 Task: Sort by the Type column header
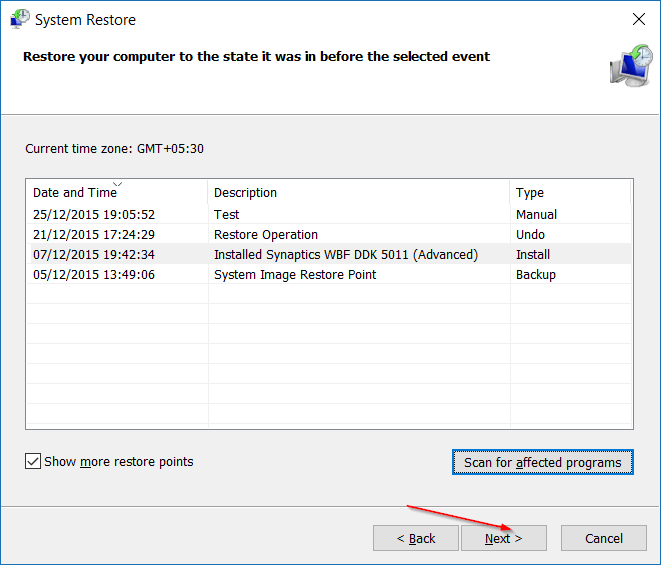(x=570, y=192)
